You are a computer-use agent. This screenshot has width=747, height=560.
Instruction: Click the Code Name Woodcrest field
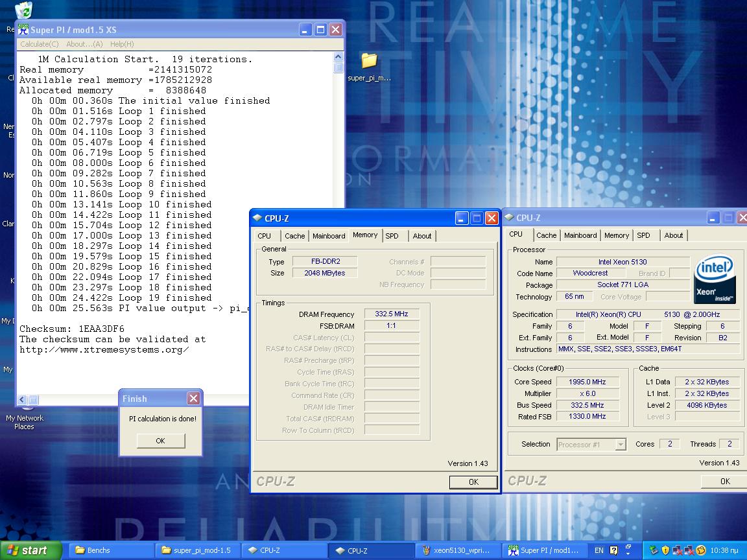tap(590, 274)
